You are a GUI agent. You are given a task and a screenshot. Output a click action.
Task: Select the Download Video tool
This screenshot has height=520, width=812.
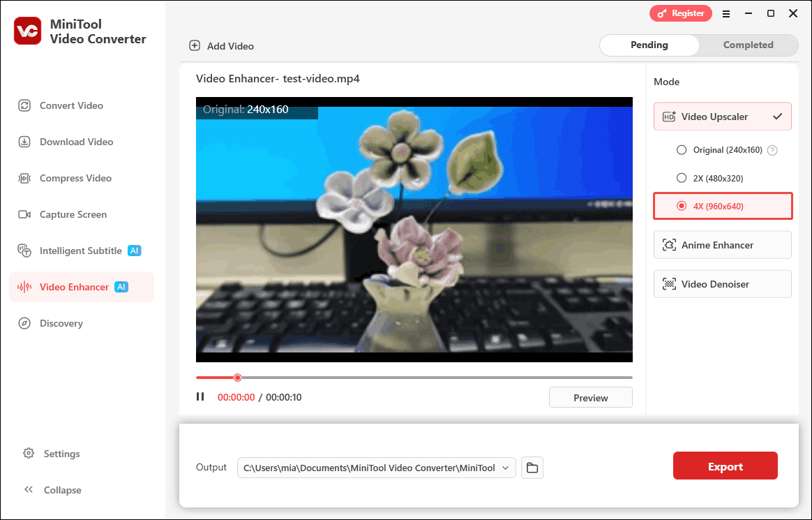(x=75, y=142)
